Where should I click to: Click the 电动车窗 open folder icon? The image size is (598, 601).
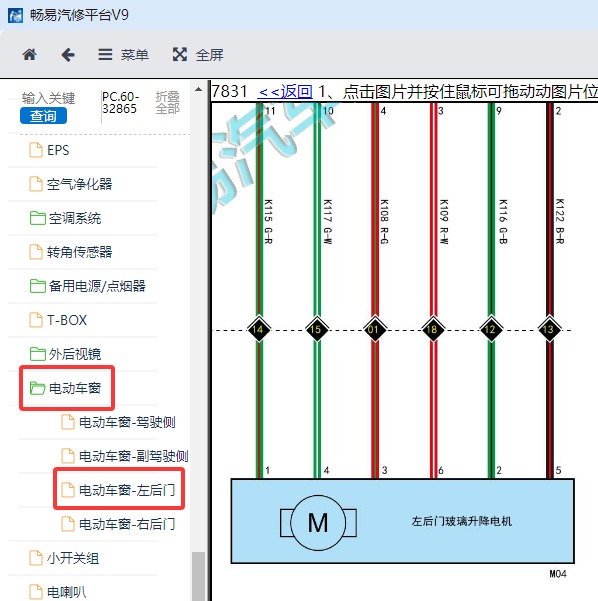38,388
